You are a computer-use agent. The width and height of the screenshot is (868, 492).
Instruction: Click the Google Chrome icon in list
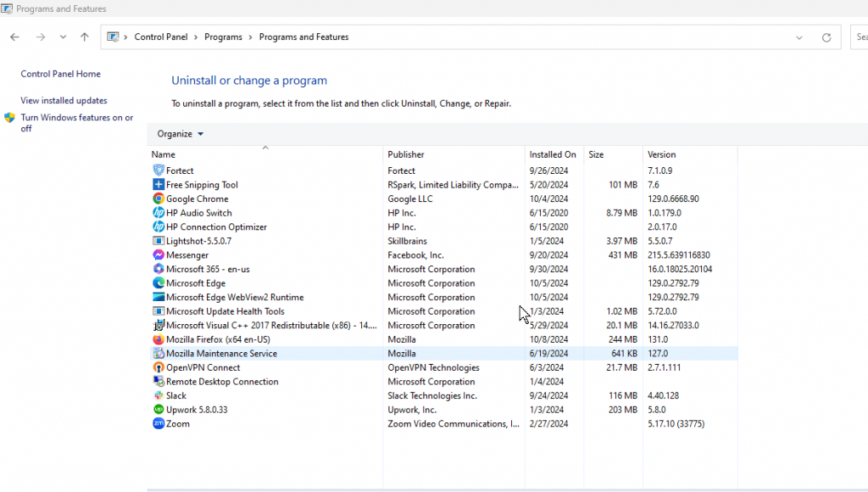[x=158, y=198]
